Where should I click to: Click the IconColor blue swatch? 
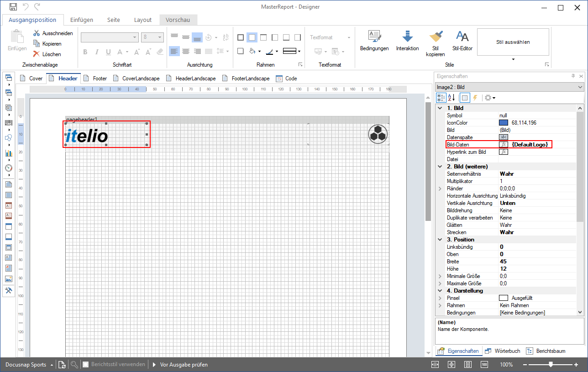pyautogui.click(x=504, y=123)
